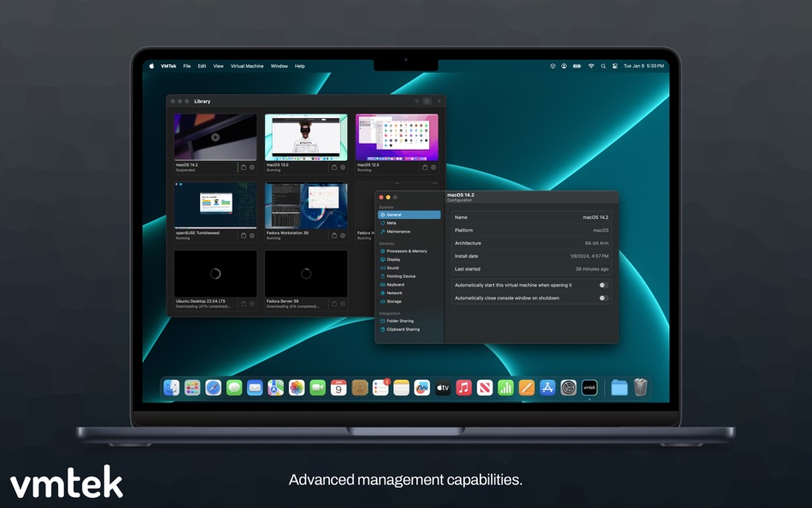Open the Edit menu
The image size is (812, 508).
[202, 66]
